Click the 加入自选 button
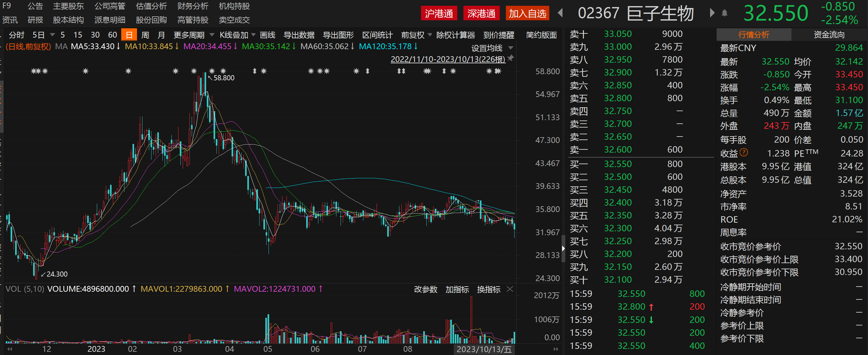 click(x=527, y=13)
